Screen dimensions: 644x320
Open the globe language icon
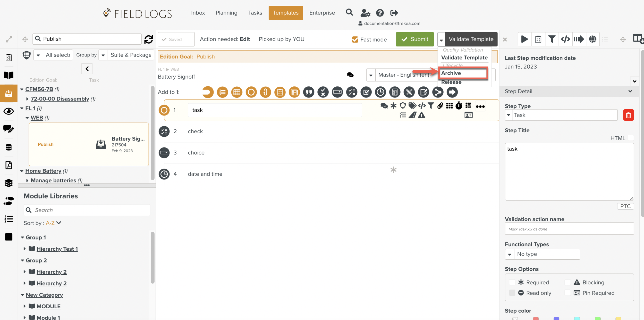click(x=592, y=39)
